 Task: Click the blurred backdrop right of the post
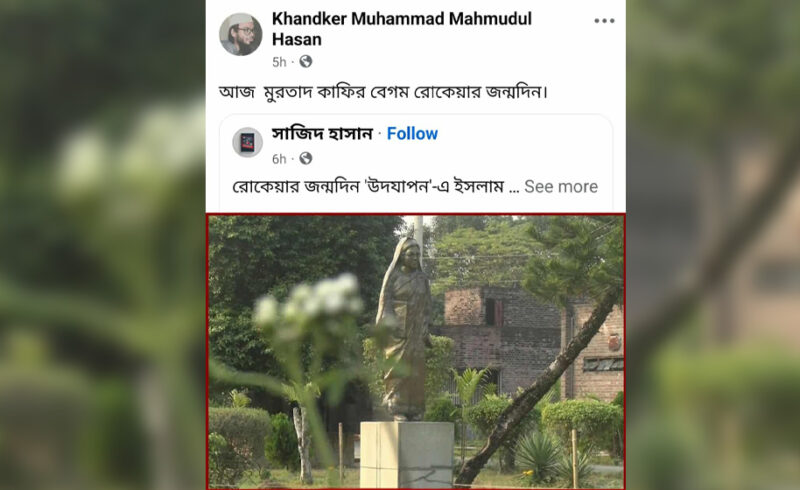(713, 245)
